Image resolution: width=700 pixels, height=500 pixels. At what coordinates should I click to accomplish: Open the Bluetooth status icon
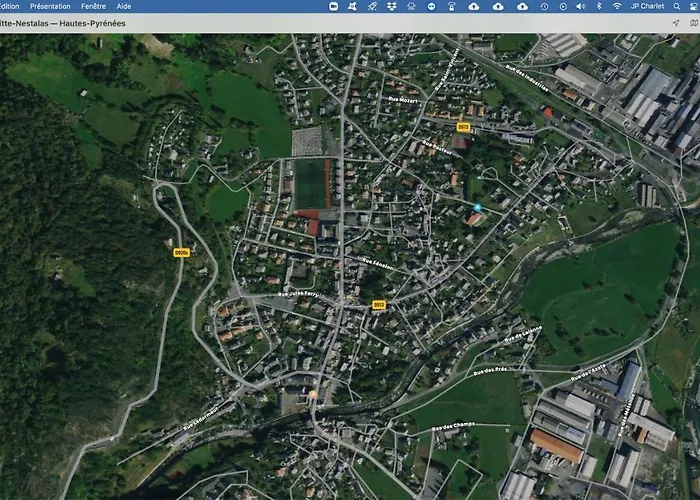[x=599, y=6]
